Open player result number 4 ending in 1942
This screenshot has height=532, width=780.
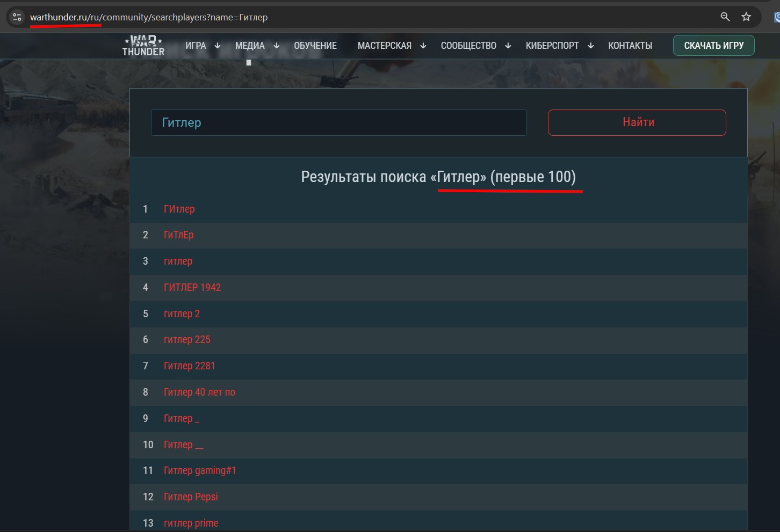[192, 288]
